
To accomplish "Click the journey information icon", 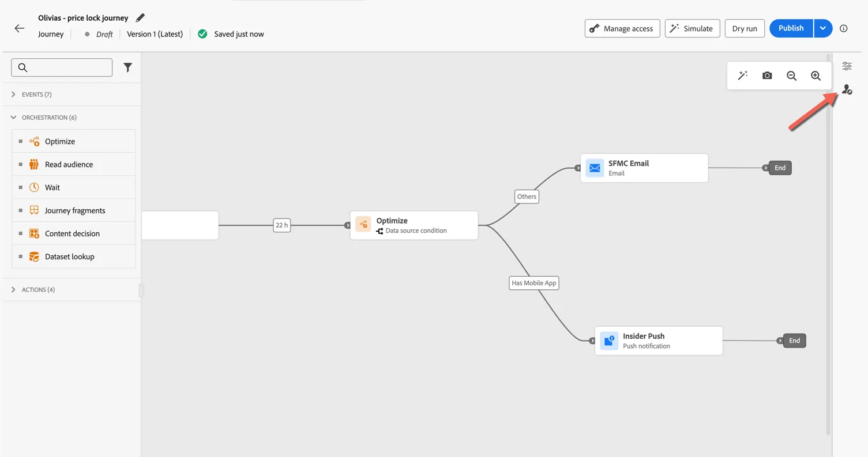I will [844, 28].
